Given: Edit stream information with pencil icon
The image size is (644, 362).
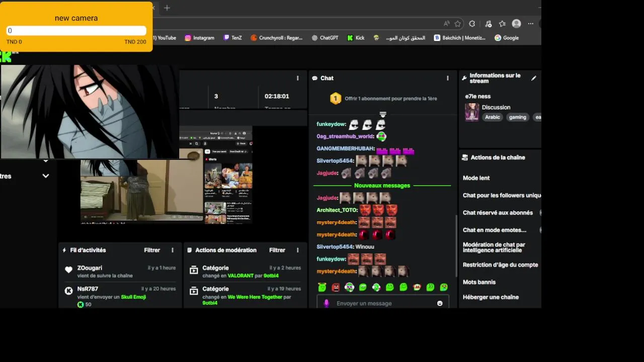Looking at the screenshot, I should [x=534, y=78].
